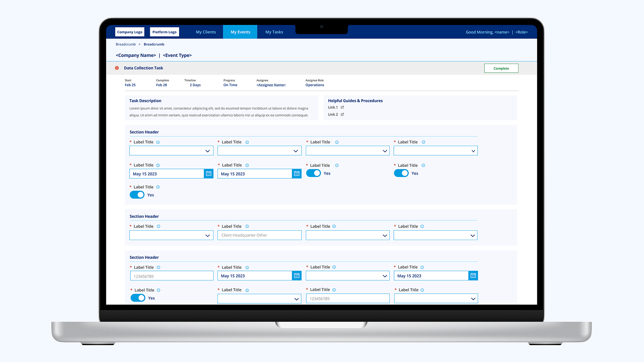644x362 pixels.
Task: Switch to My Tasks tab
Action: [274, 32]
